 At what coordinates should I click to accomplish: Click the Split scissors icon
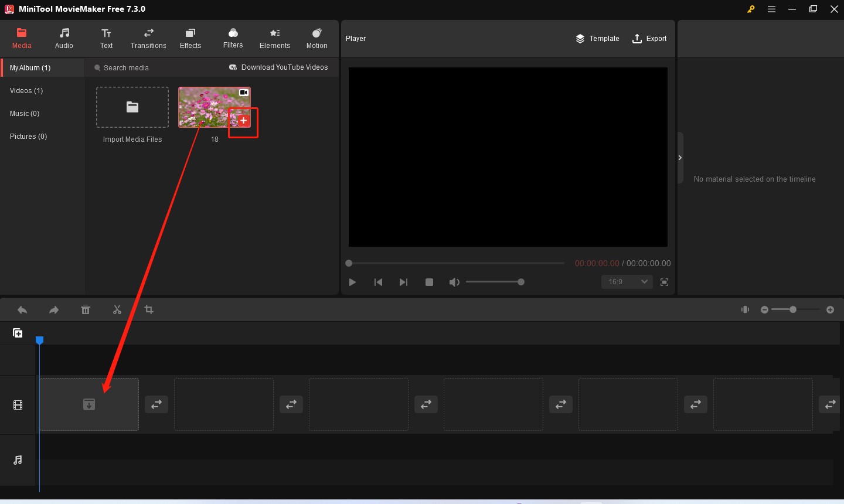[117, 310]
